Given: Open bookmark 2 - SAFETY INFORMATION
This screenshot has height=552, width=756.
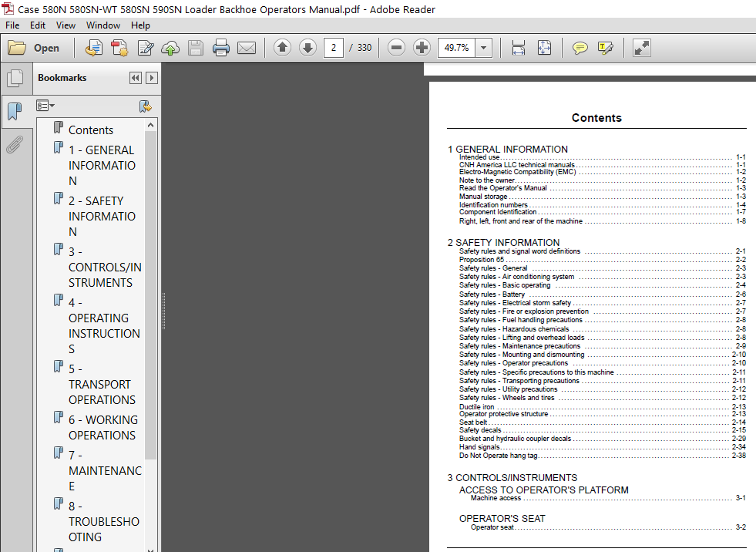Looking at the screenshot, I should [102, 216].
